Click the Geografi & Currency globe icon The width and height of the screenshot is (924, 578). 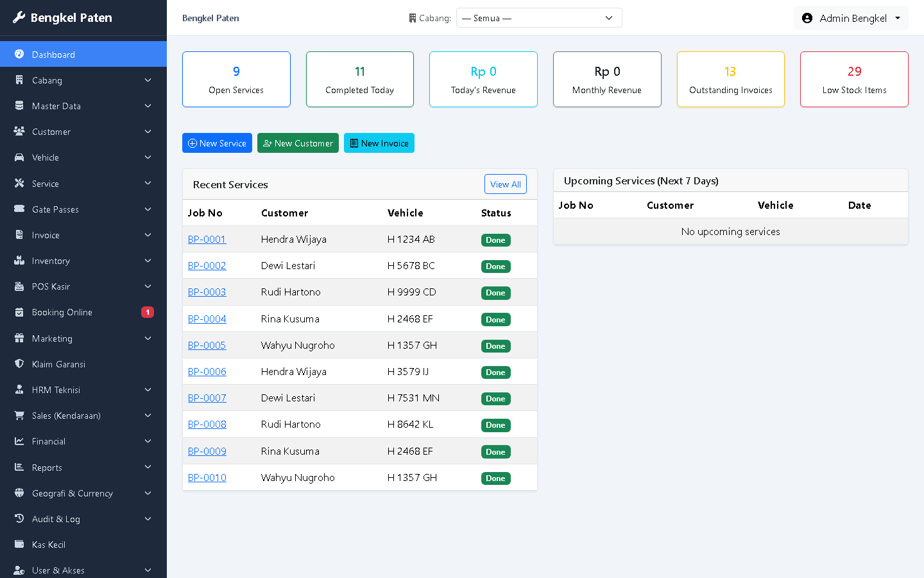click(19, 493)
